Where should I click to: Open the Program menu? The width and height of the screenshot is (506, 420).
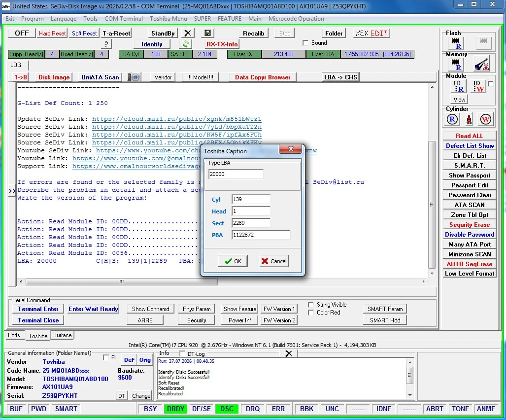click(x=32, y=19)
